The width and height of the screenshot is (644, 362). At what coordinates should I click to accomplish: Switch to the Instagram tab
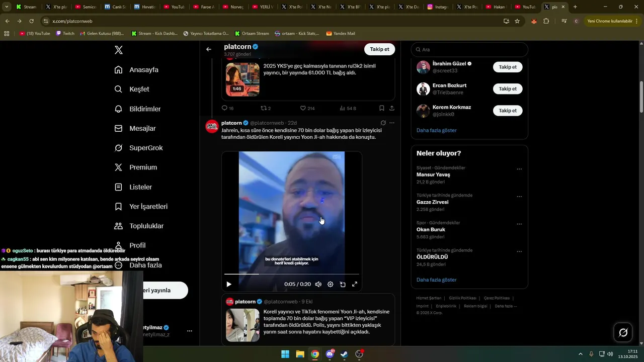[438, 7]
